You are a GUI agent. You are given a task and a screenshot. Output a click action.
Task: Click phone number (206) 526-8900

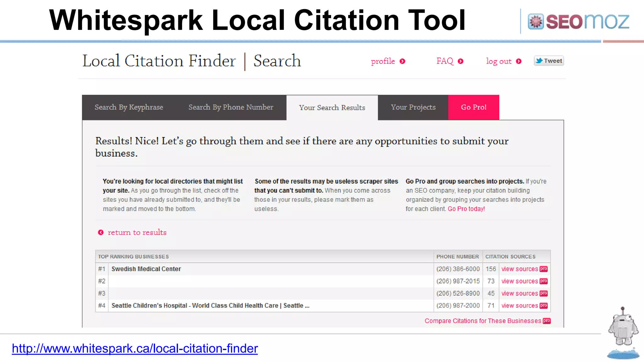click(x=458, y=293)
